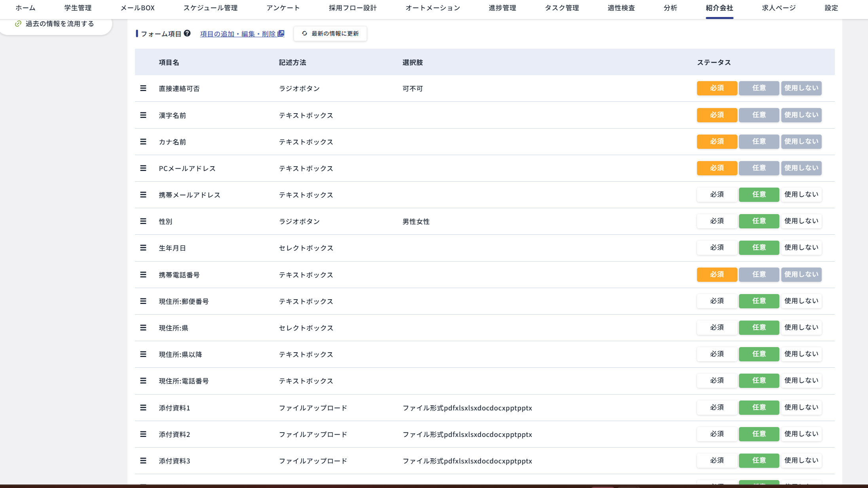Open 項目の追加・編集・削除 link
Screen dimensions: 868x488
click(x=238, y=34)
